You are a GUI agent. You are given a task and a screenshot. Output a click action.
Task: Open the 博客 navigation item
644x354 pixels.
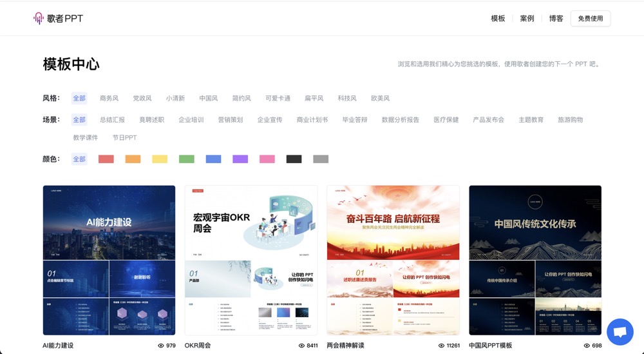[x=556, y=19]
